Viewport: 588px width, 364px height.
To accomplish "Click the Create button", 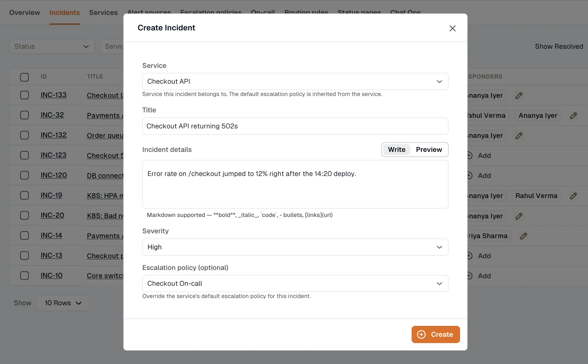I will click(x=436, y=334).
